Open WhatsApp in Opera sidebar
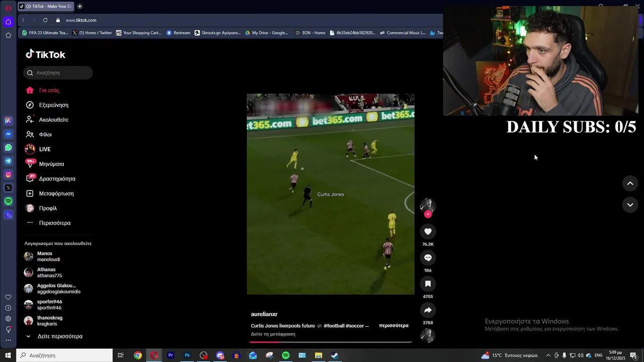Viewport: 644px width, 362px height. click(x=8, y=147)
